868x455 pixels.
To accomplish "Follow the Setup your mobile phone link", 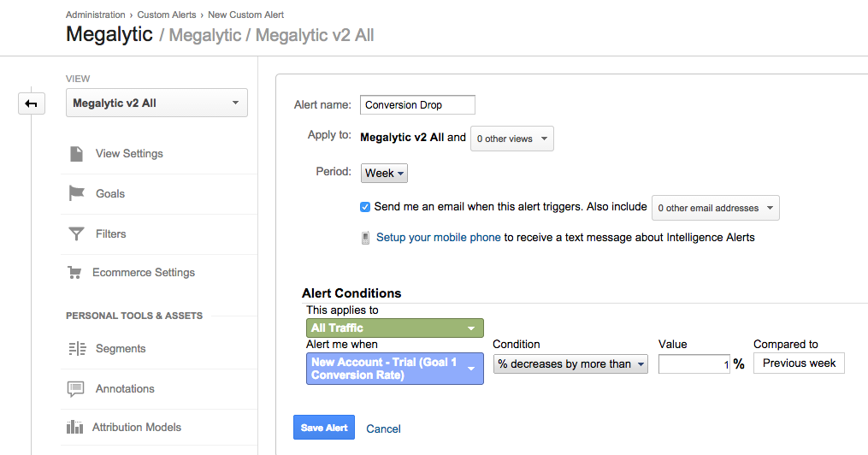I will tap(438, 238).
